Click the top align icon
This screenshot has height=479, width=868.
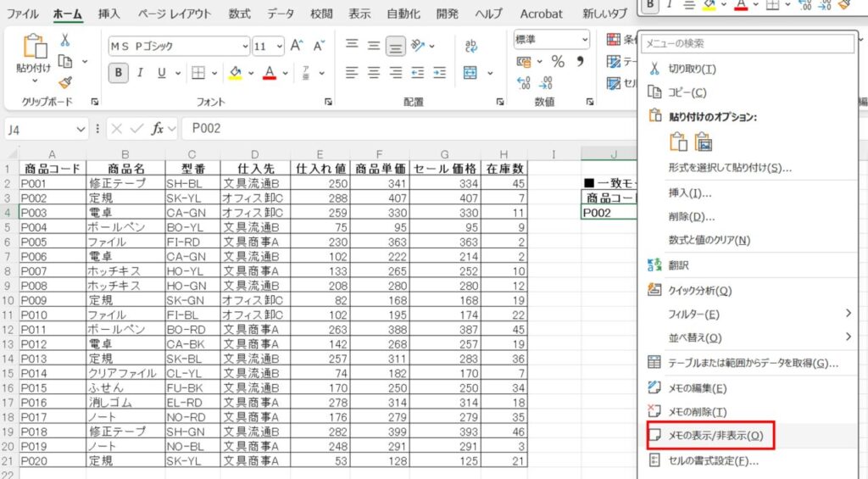[352, 44]
